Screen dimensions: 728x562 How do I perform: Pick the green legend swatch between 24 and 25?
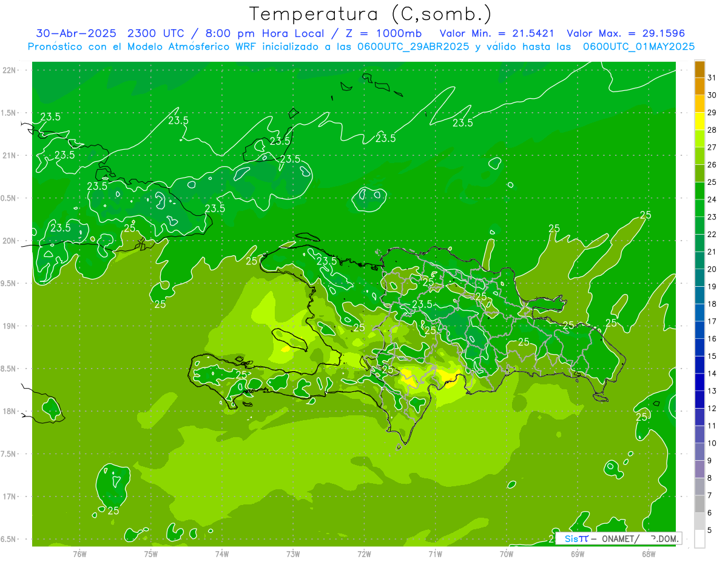click(x=699, y=190)
